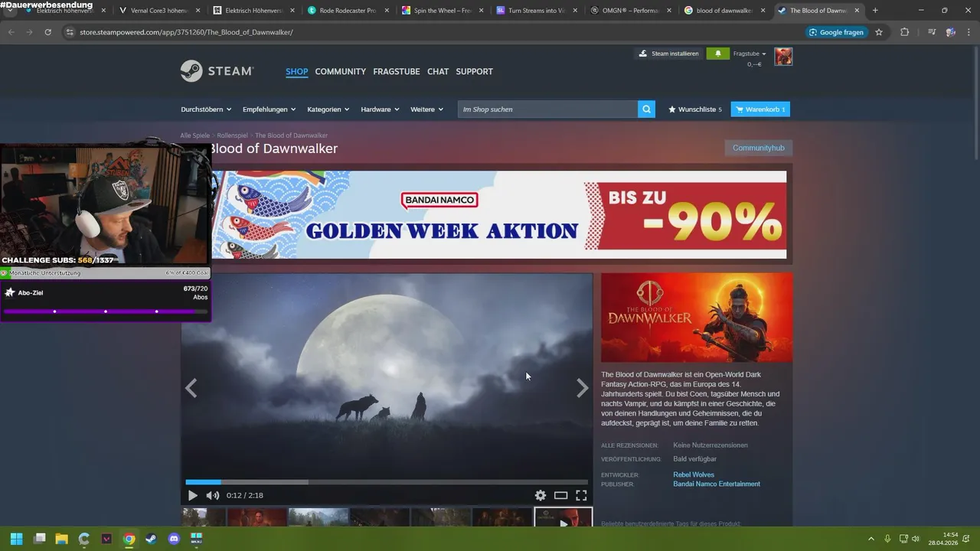Click the browser address bar URL
980x551 pixels.
click(186, 32)
